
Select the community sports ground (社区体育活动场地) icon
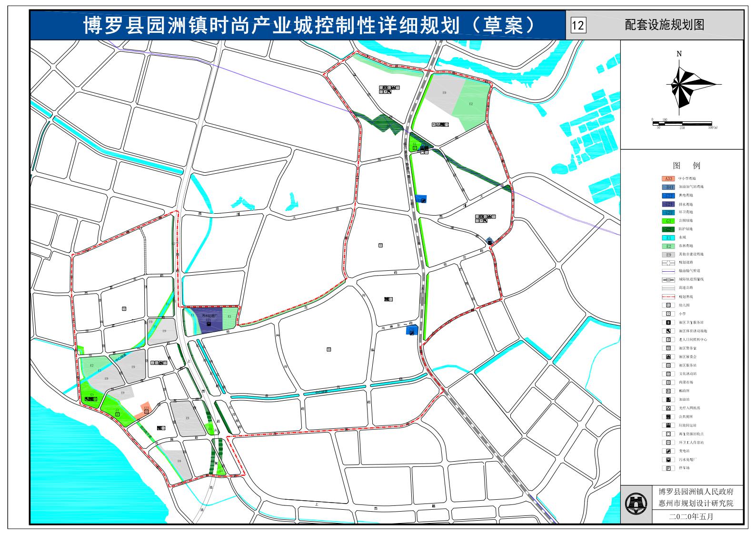[x=668, y=331]
